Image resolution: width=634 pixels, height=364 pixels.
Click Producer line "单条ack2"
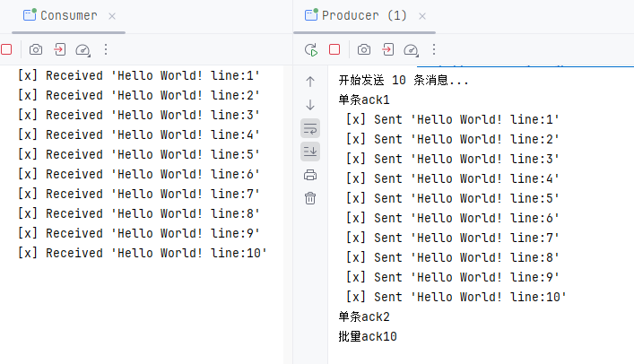pos(364,316)
